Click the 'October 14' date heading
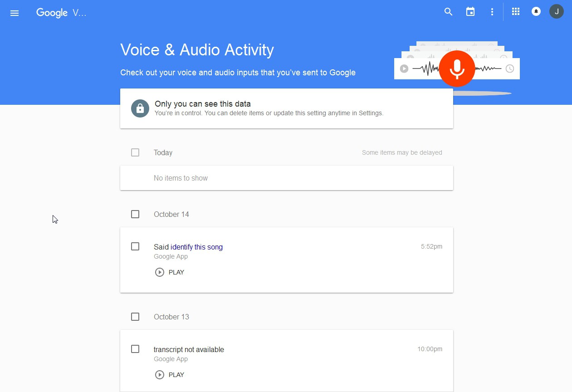Viewport: 572px width, 392px height. tap(171, 214)
